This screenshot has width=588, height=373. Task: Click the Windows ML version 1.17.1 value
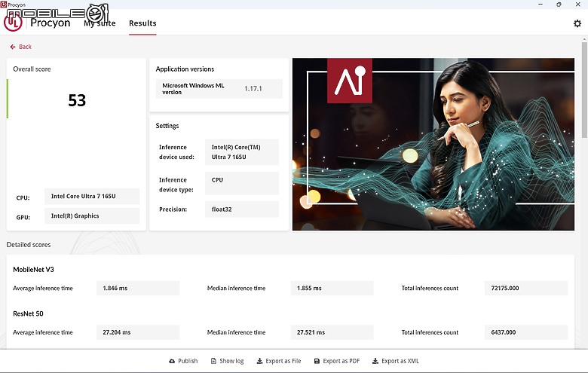(253, 89)
